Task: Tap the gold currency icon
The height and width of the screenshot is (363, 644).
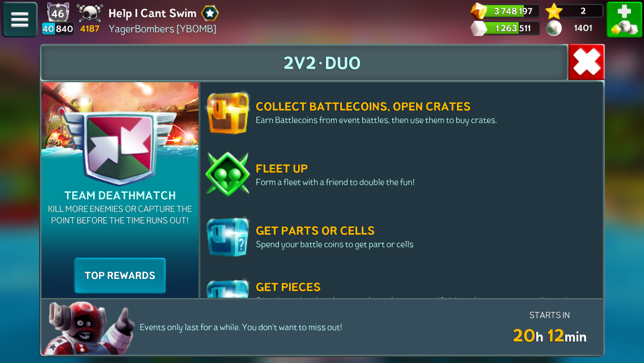Action: coord(479,11)
